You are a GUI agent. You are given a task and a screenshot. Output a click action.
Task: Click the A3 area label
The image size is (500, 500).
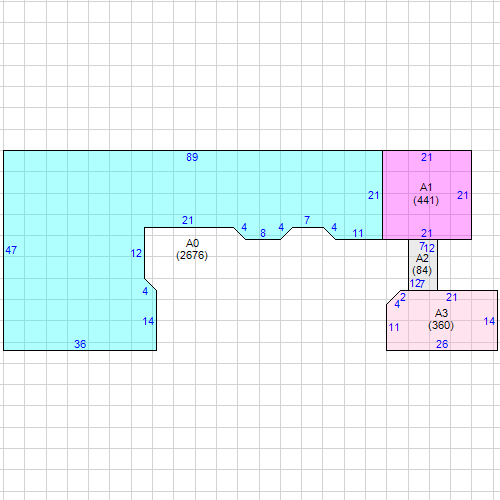(x=441, y=313)
